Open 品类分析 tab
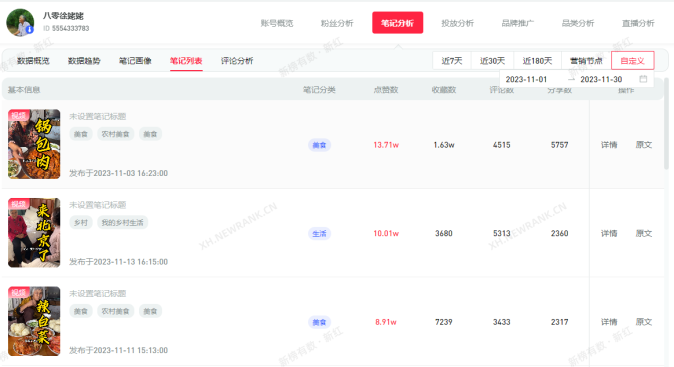 coord(578,23)
